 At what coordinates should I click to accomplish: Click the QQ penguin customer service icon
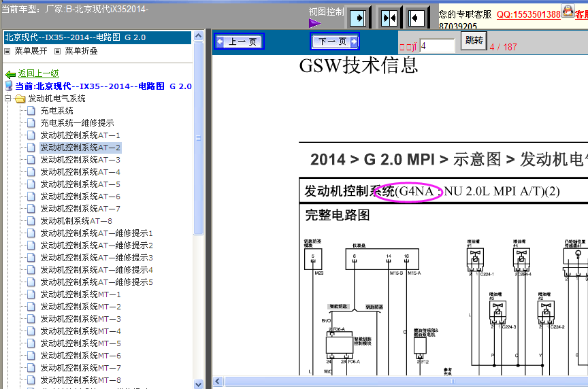click(x=568, y=10)
